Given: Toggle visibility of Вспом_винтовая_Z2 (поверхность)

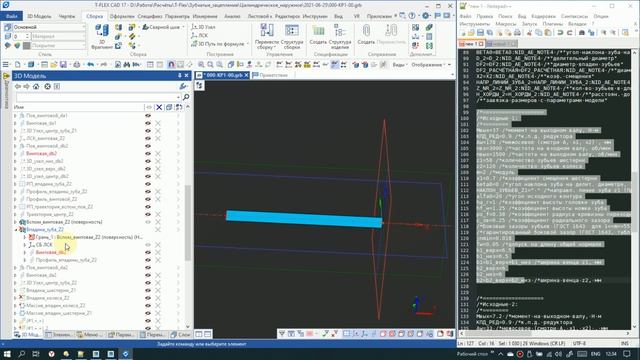Looking at the screenshot, I should pos(148,222).
